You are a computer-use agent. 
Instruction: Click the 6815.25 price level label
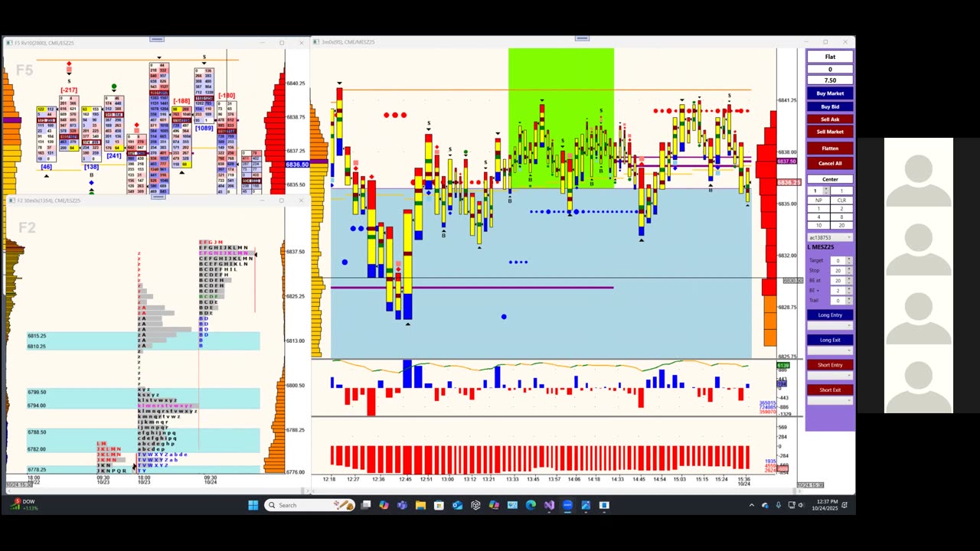[x=37, y=336]
